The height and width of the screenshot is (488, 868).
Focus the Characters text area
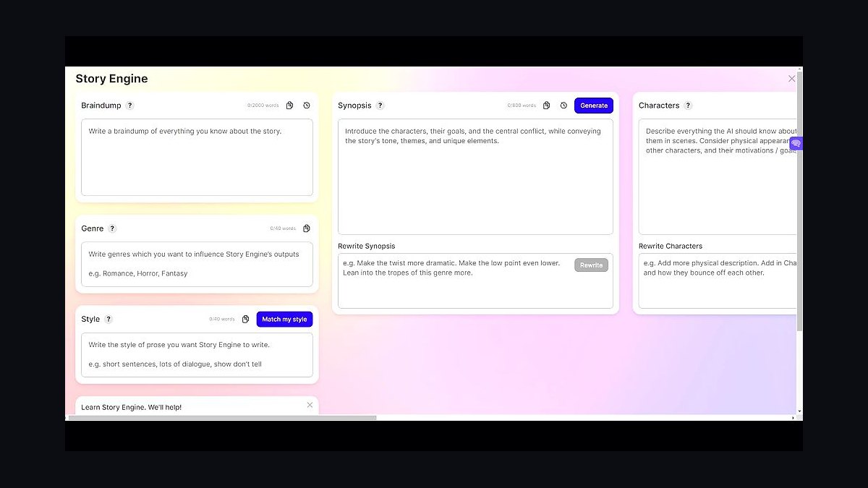click(718, 176)
